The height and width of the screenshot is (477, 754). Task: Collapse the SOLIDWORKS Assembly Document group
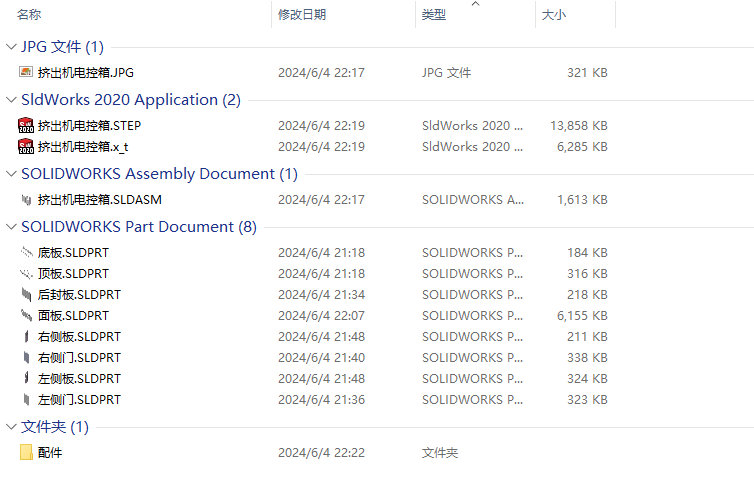point(11,174)
